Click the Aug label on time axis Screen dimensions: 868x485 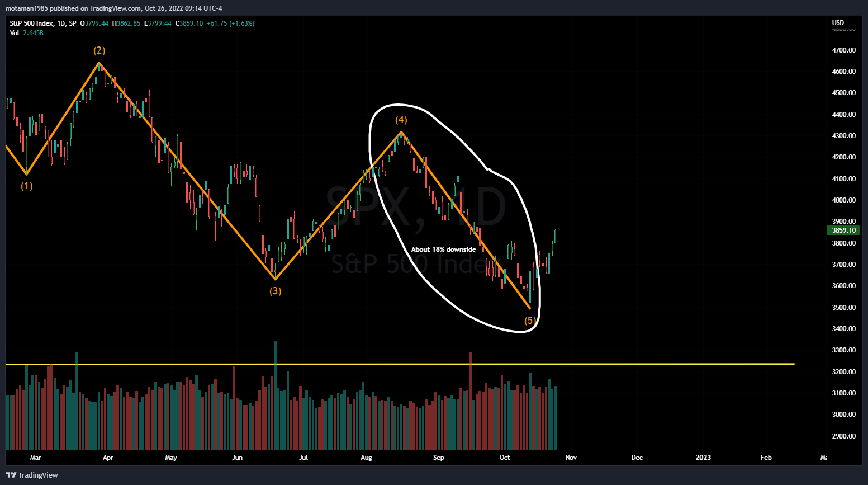[366, 458]
